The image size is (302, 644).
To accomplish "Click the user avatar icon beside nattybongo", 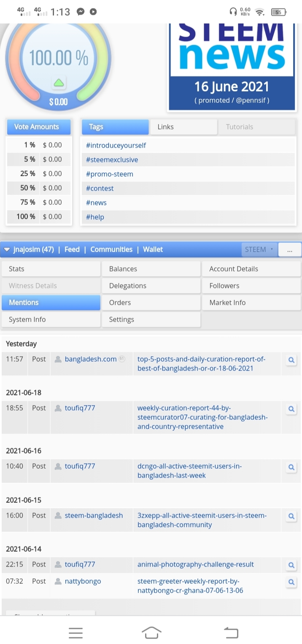I will click(x=58, y=581).
